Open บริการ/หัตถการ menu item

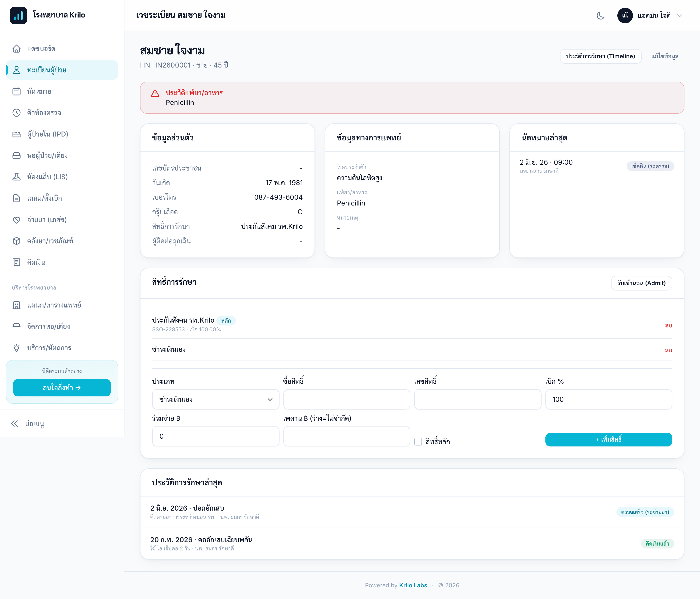click(62, 348)
